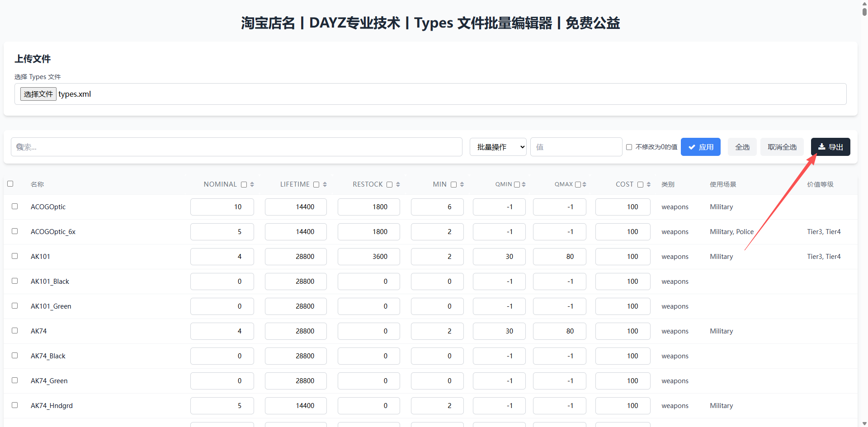Click the scrollbar up arrow
868x427 pixels.
pos(864,3)
